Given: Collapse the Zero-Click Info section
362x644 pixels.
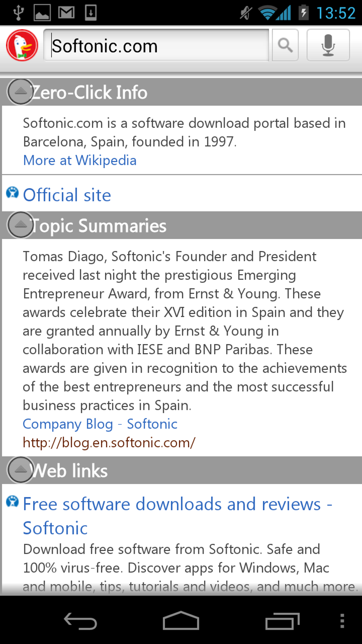Looking at the screenshot, I should point(21,92).
